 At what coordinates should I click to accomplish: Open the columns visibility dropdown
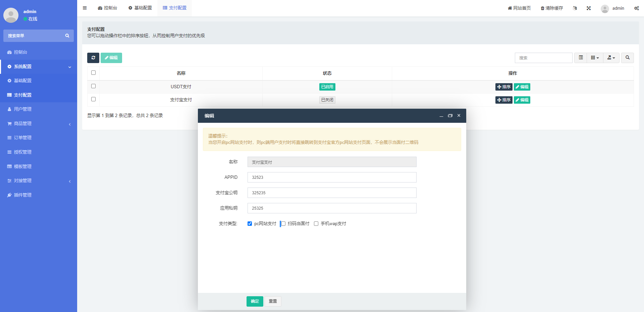pos(595,58)
